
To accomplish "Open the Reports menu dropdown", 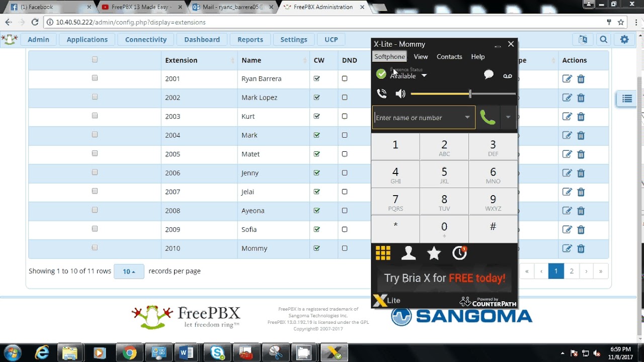I will pyautogui.click(x=250, y=40).
